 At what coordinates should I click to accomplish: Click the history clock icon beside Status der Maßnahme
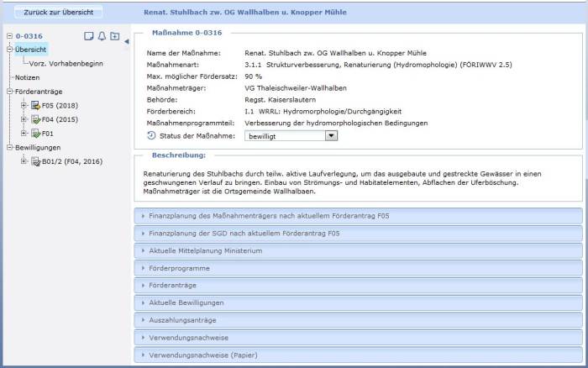pos(151,136)
